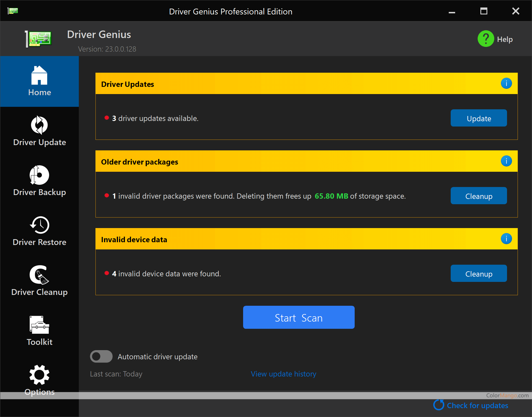Click the 'Last scan: Today' text
The width and height of the screenshot is (532, 417).
(x=116, y=374)
